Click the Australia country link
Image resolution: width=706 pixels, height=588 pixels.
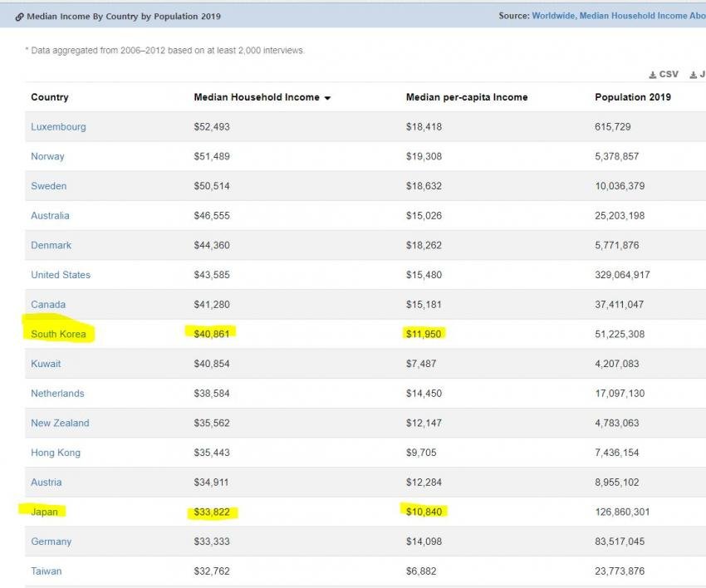pyautogui.click(x=50, y=216)
